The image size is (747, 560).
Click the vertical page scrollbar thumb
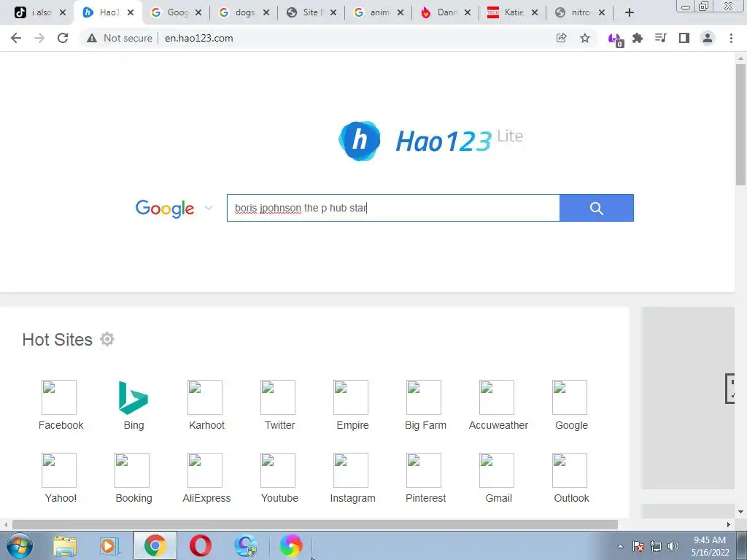(x=741, y=125)
